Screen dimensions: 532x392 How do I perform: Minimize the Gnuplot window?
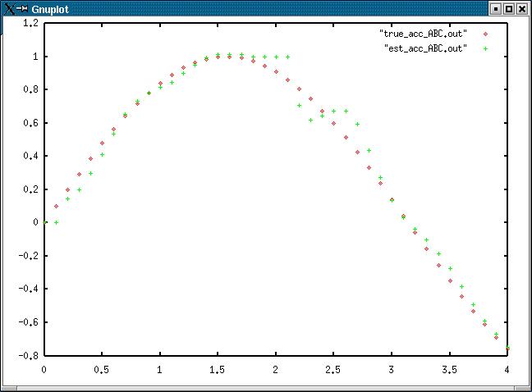point(495,9)
